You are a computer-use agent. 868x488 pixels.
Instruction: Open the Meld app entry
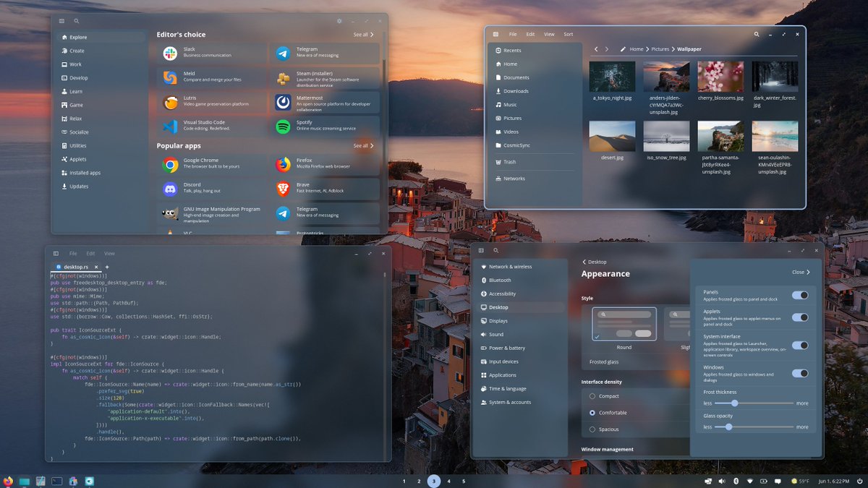[212, 77]
